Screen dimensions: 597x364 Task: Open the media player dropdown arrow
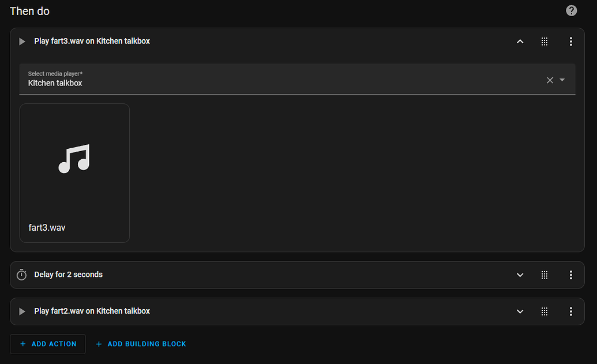562,80
